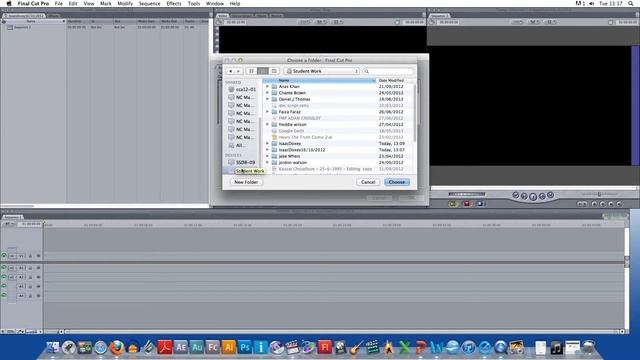Open After Effects (Ae) from the dock

181,347
